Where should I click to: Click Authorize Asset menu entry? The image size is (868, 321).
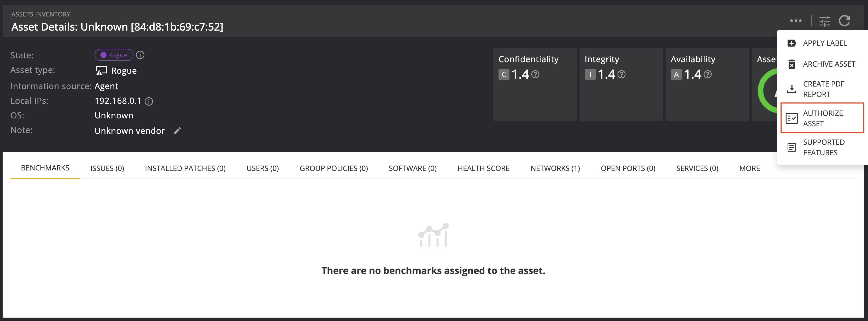tap(823, 118)
